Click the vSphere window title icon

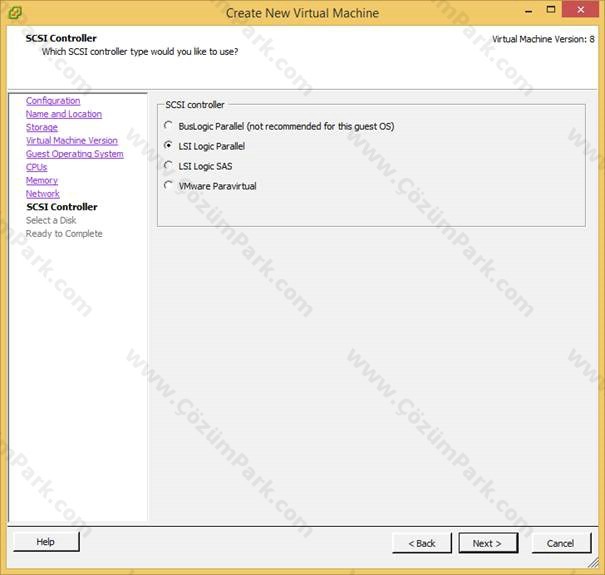click(x=15, y=13)
